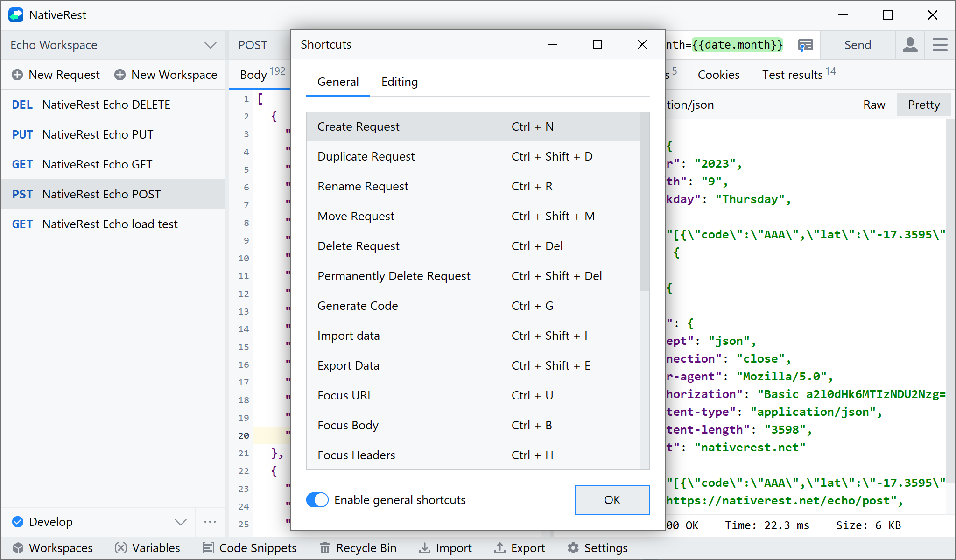Select the Import data shortcut row
Screen dimensions: 956x560
[x=473, y=336]
